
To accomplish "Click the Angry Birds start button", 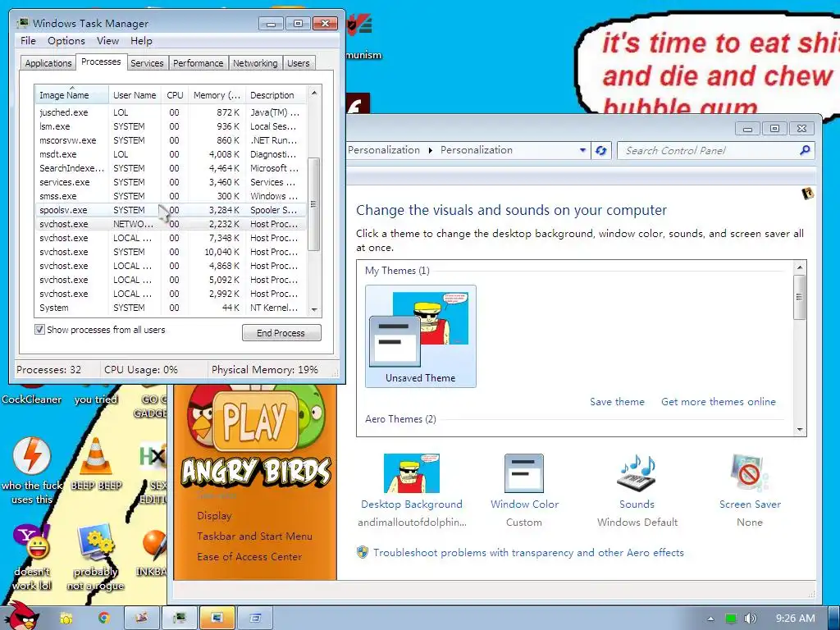I will [21, 617].
